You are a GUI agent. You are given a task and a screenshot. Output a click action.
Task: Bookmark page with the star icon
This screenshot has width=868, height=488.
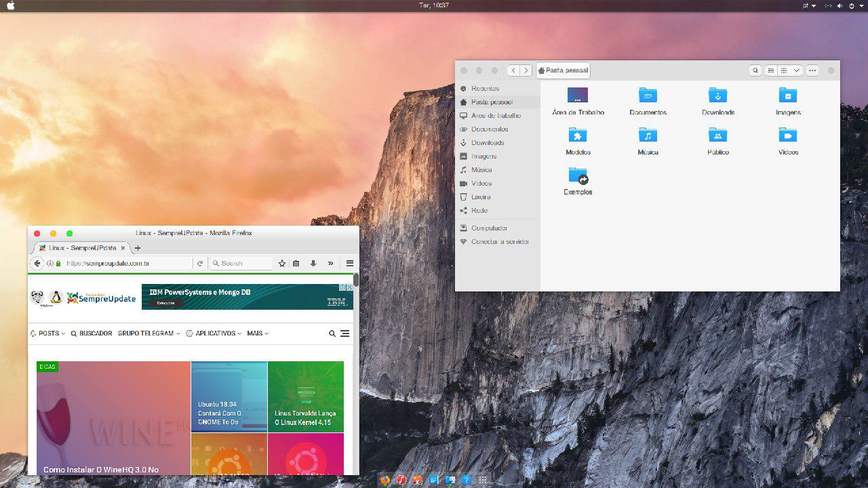pyautogui.click(x=282, y=263)
